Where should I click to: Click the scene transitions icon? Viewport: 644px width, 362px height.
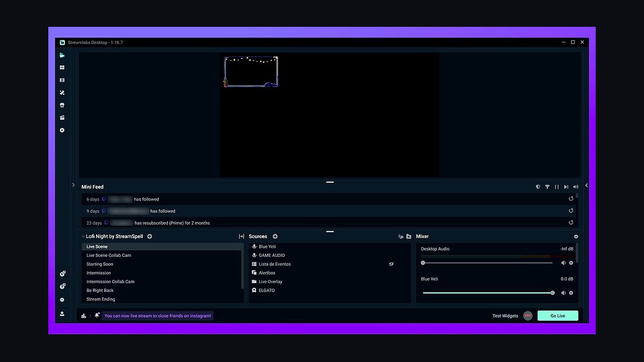coord(241,237)
